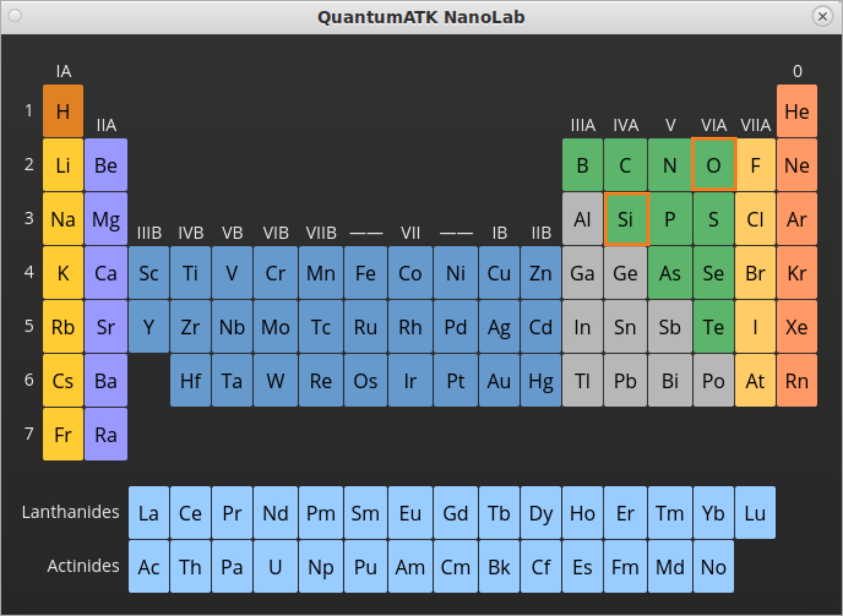Click the Yttrium (Y) tile
Screen dimensions: 843x616
click(x=149, y=326)
